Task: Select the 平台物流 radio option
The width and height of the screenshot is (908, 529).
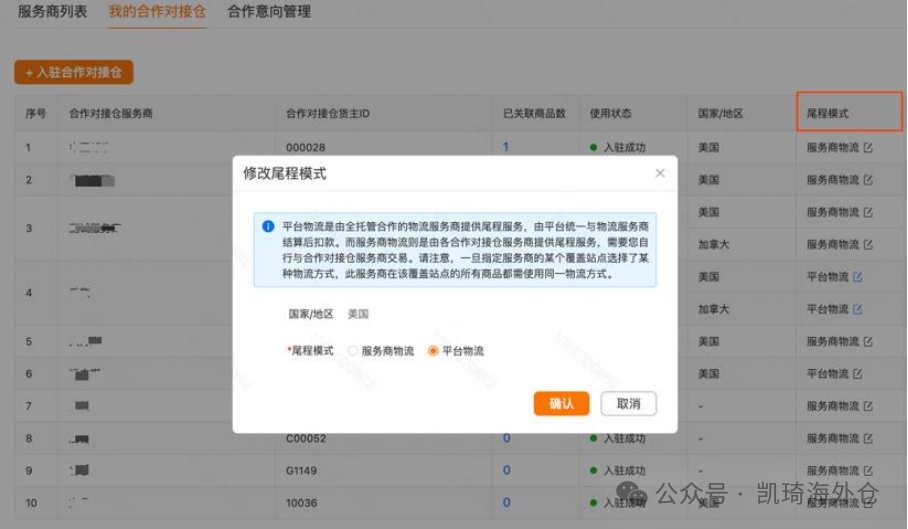Action: click(x=433, y=351)
